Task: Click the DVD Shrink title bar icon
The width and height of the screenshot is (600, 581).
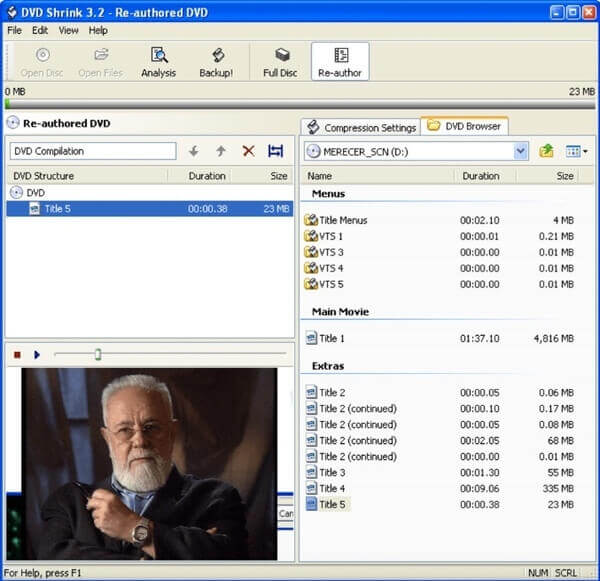Action: pos(12,12)
